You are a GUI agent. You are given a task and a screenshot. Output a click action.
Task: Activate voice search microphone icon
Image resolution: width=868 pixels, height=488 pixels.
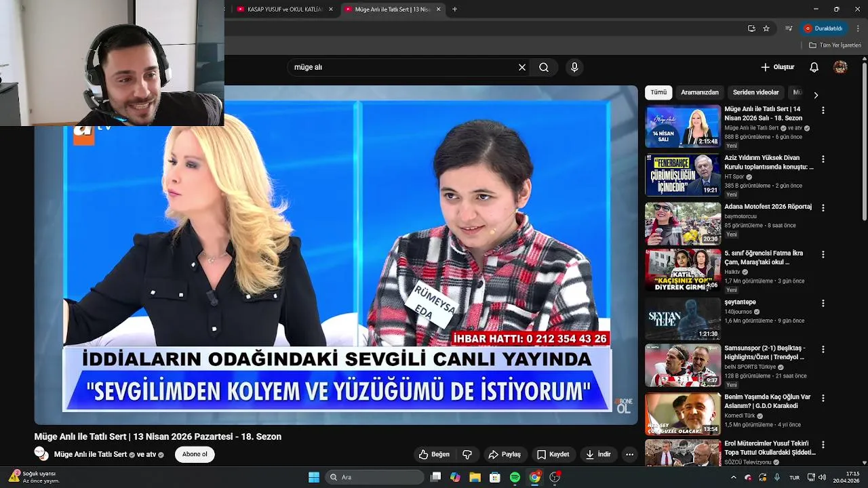point(574,67)
